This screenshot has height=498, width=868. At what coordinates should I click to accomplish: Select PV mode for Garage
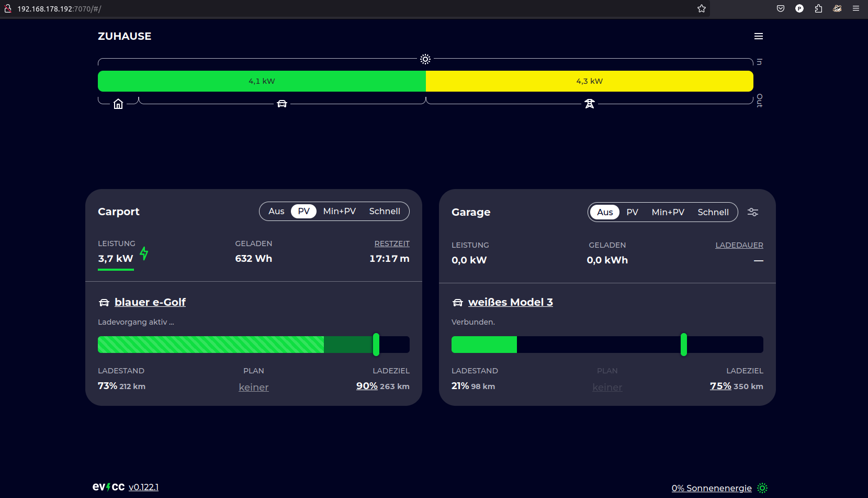[632, 212]
